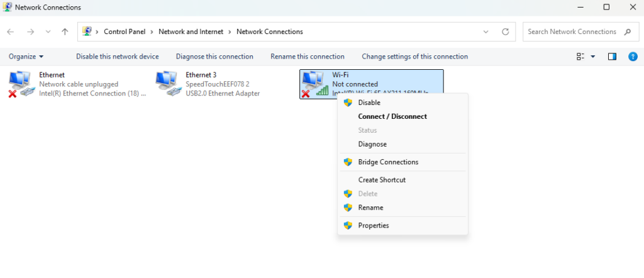Click 'Intel(R) Ethernet Connection (18)' text

(92, 93)
